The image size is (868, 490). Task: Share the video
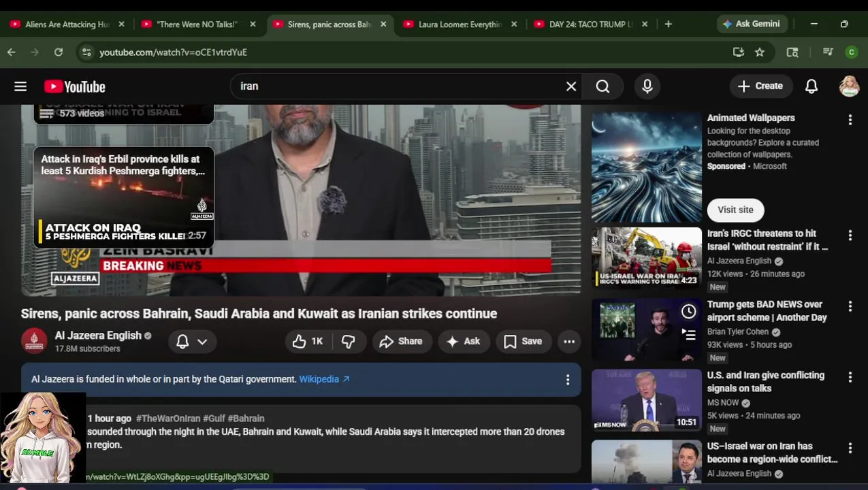coord(401,341)
